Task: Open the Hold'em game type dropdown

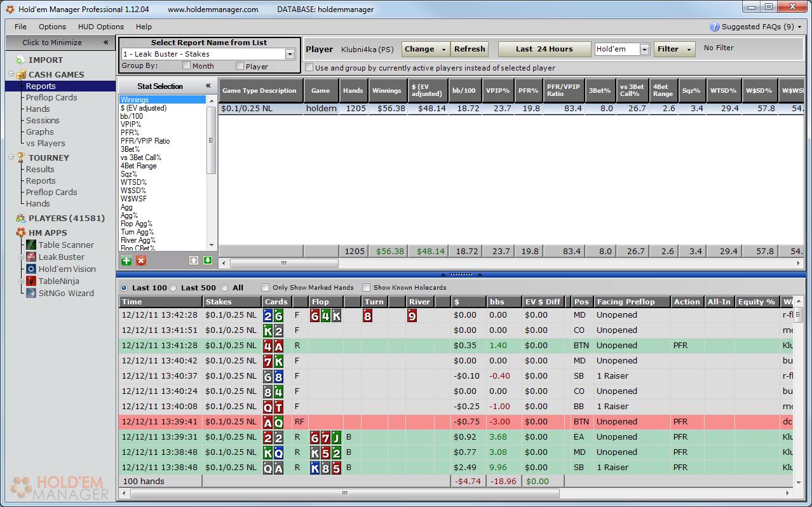Action: [x=644, y=49]
